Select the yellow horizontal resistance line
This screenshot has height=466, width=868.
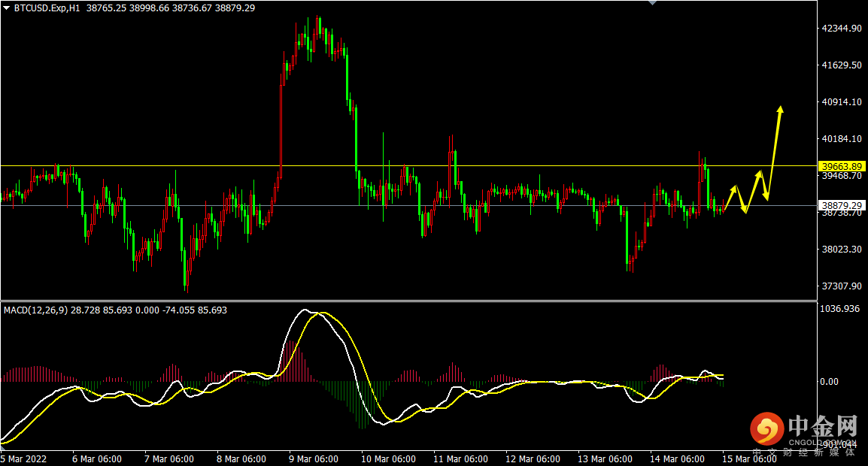[x=408, y=165]
